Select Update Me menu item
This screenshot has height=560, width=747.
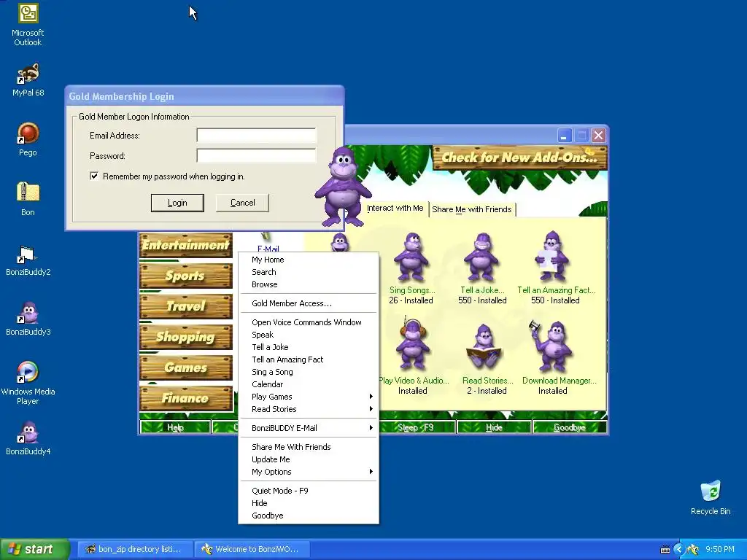pyautogui.click(x=309, y=459)
